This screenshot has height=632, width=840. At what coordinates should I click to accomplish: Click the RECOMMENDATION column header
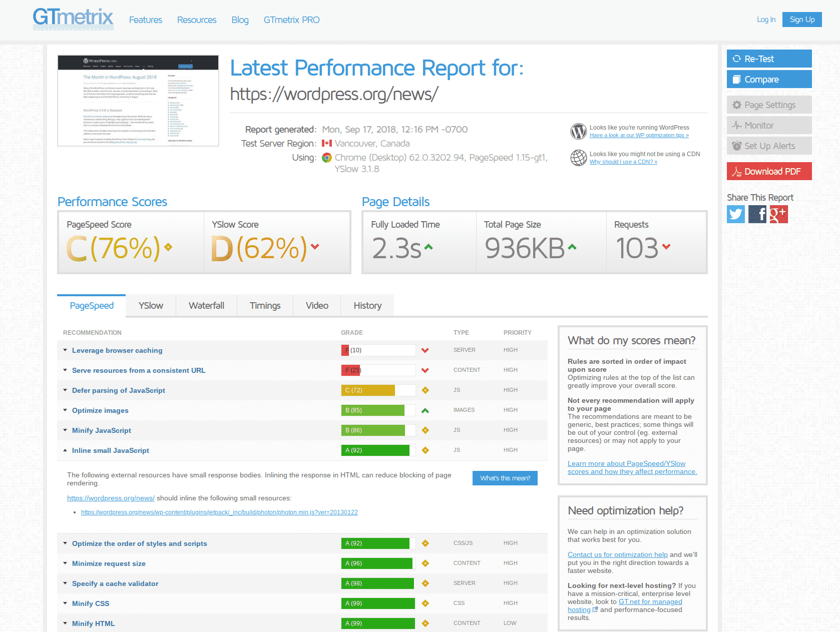click(x=92, y=333)
